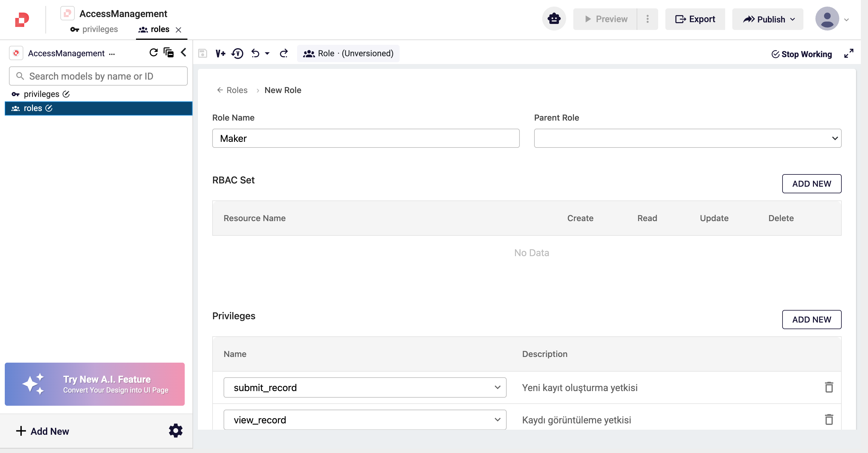This screenshot has width=868, height=453.
Task: Click the New Role breadcrumb
Action: tap(283, 90)
